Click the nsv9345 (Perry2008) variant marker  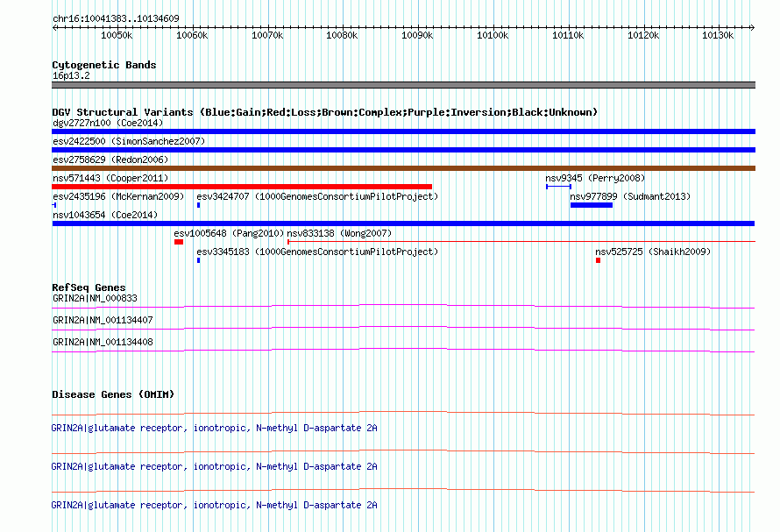(x=558, y=187)
